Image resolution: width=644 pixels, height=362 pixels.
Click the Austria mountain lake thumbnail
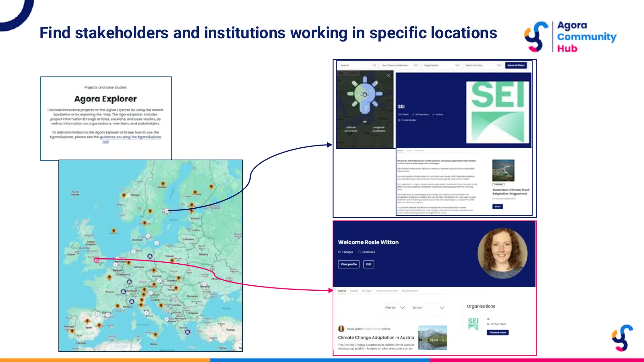[x=432, y=338]
